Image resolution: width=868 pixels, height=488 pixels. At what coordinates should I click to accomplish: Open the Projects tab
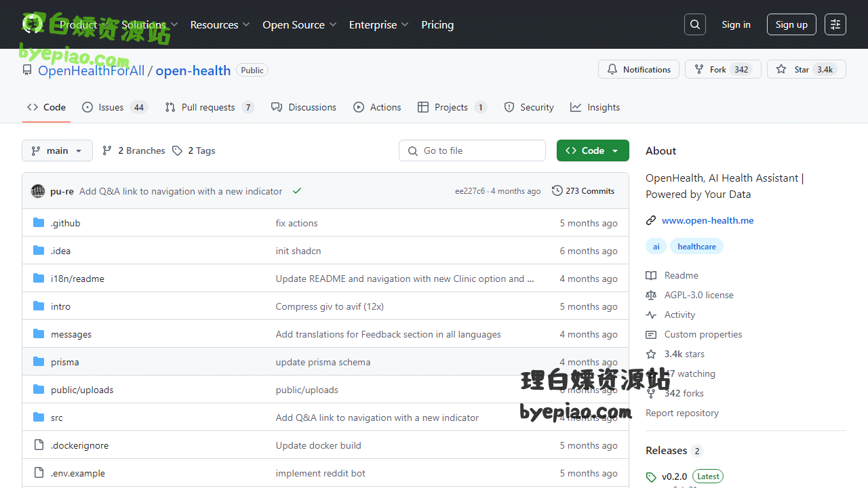click(x=452, y=107)
